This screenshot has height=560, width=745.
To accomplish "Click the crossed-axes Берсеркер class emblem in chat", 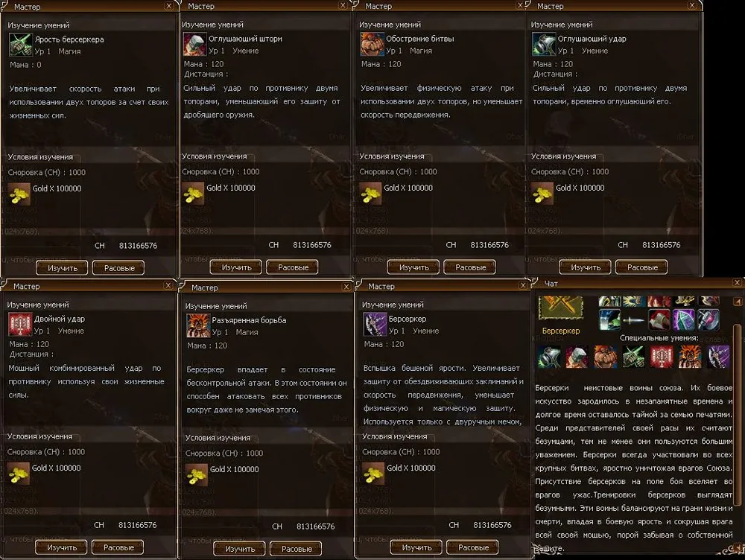I will point(561,308).
